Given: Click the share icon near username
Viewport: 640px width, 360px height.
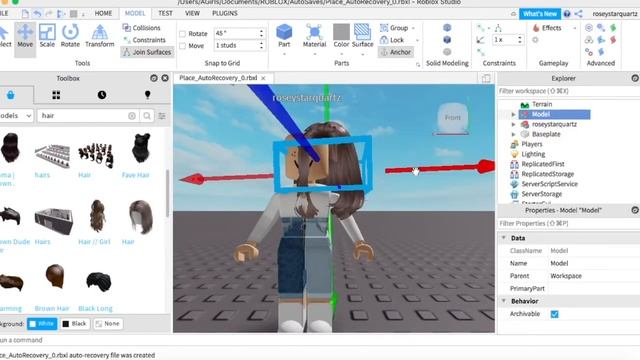Looking at the screenshot, I should 578,14.
